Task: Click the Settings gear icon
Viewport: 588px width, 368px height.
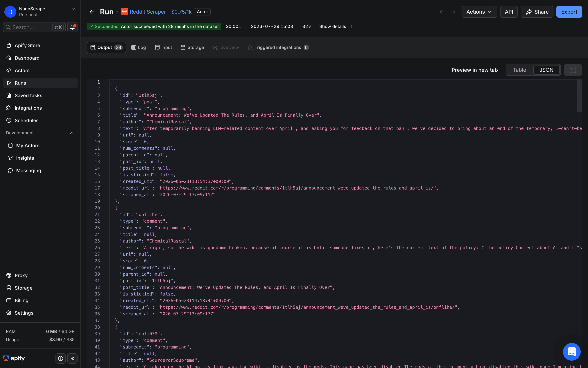Action: [x=9, y=313]
